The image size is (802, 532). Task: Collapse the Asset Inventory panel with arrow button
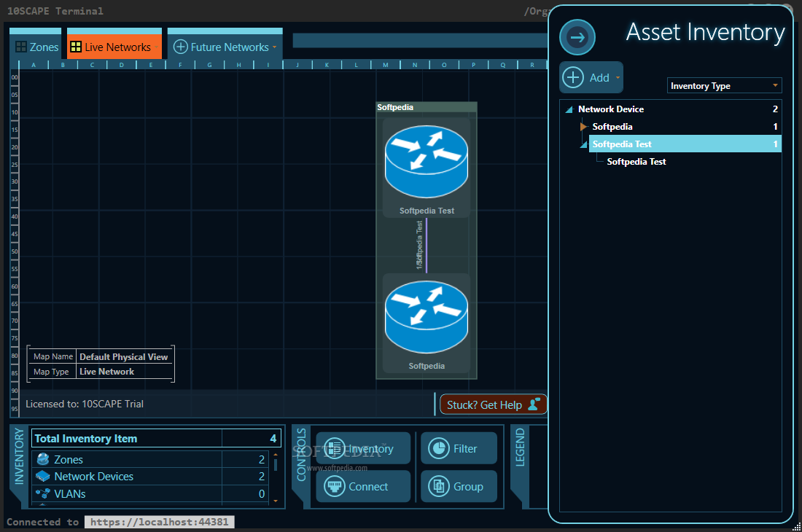(x=577, y=37)
